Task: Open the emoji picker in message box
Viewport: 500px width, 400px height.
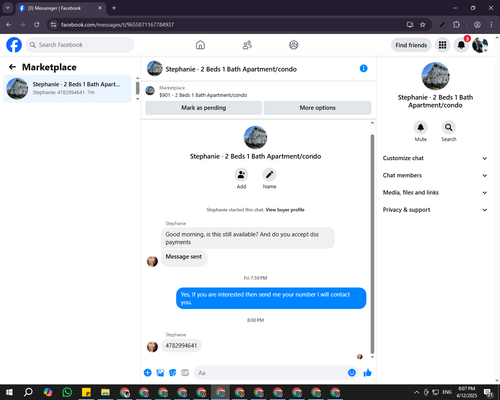Action: click(352, 373)
